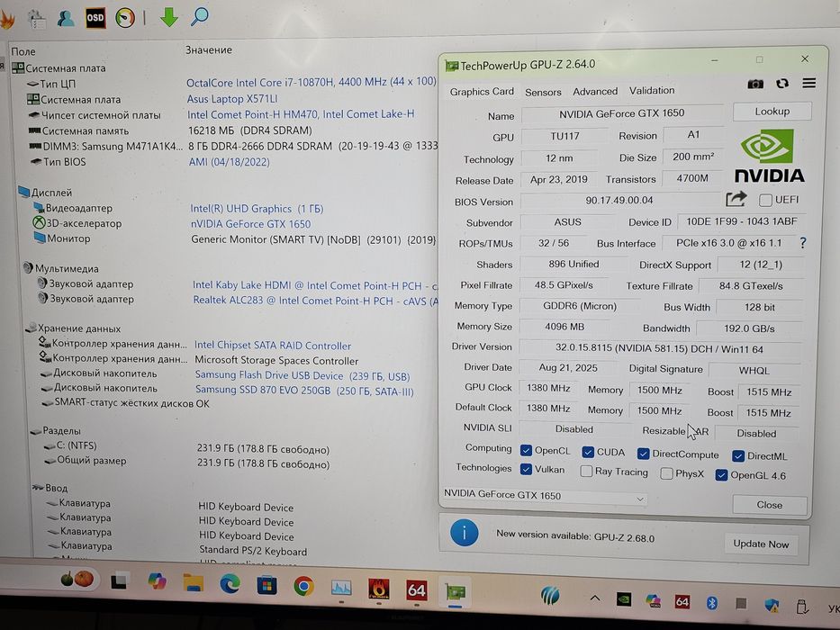Select the 'Монитор' row
The width and height of the screenshot is (840, 630).
(235, 238)
